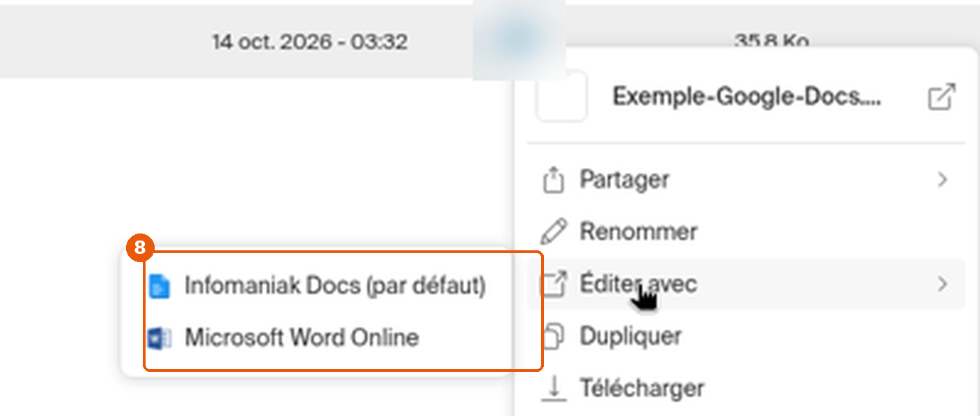This screenshot has height=416, width=980.
Task: Expand the Partager submenu chevron
Action: pos(942,180)
